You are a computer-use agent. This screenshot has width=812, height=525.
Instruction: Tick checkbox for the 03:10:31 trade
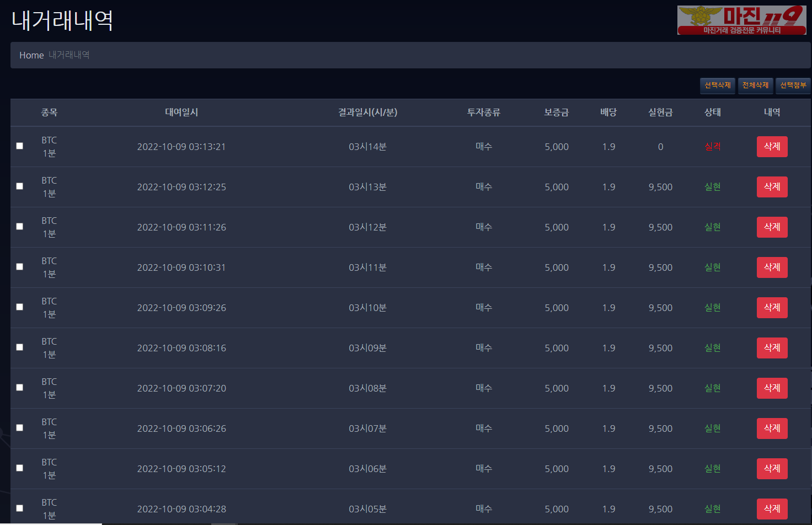(20, 267)
